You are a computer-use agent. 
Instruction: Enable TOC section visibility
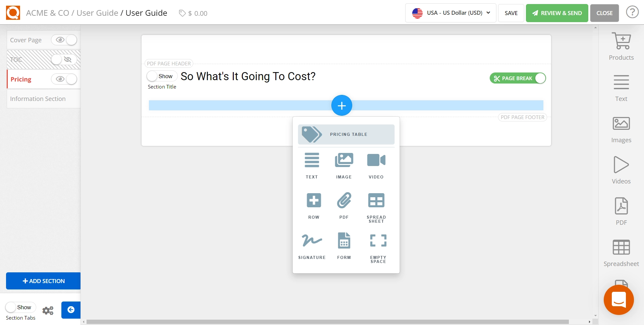[x=64, y=60]
